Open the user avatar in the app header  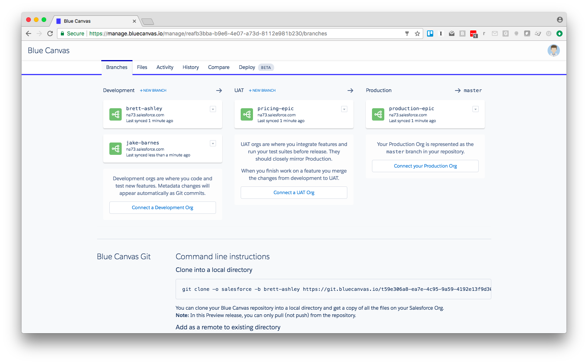[x=554, y=50]
